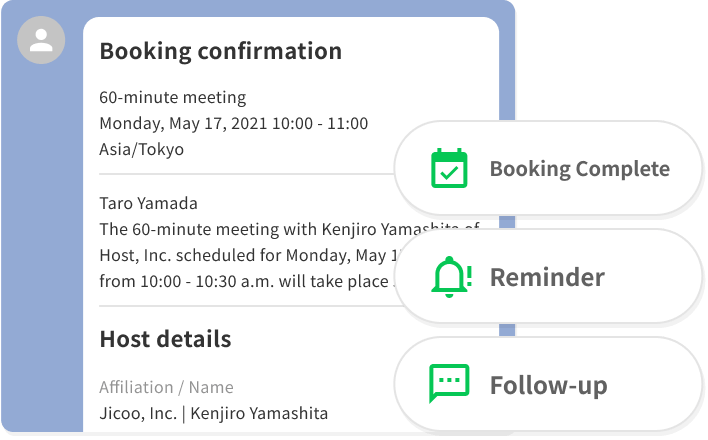The width and height of the screenshot is (708, 440).
Task: Select the Booking Complete label
Action: click(579, 168)
